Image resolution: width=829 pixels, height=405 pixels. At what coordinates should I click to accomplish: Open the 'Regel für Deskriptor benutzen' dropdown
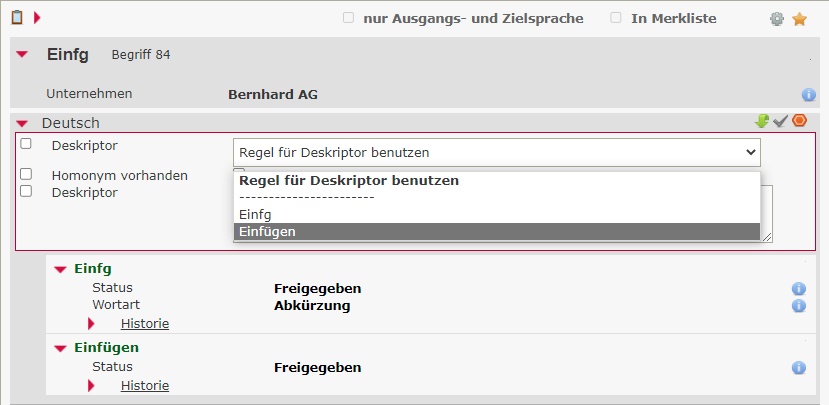(x=496, y=152)
